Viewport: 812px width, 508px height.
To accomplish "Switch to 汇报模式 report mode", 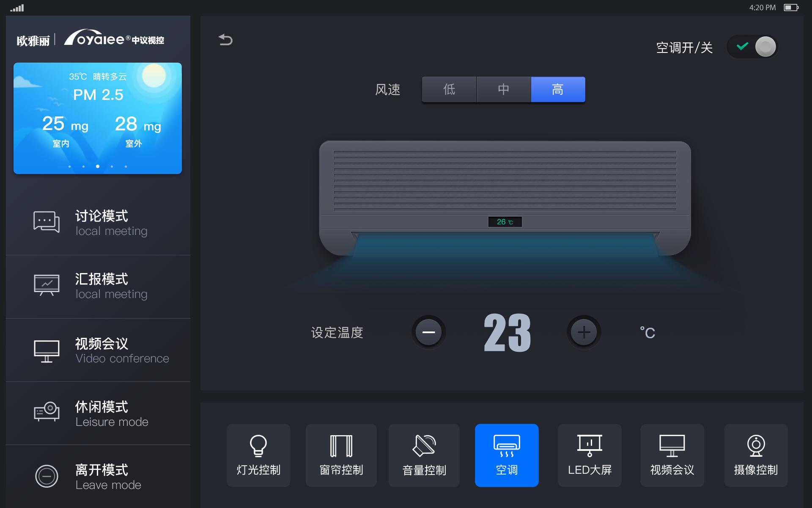I will 98,286.
